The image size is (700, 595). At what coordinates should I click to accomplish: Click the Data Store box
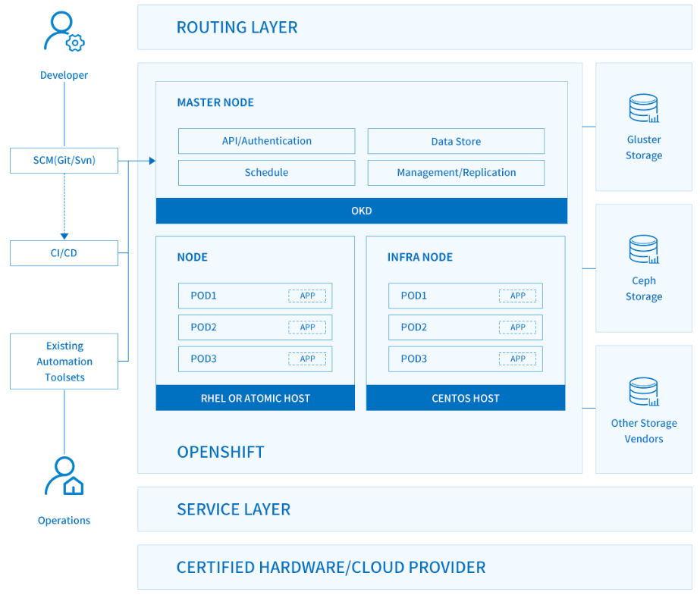456,141
